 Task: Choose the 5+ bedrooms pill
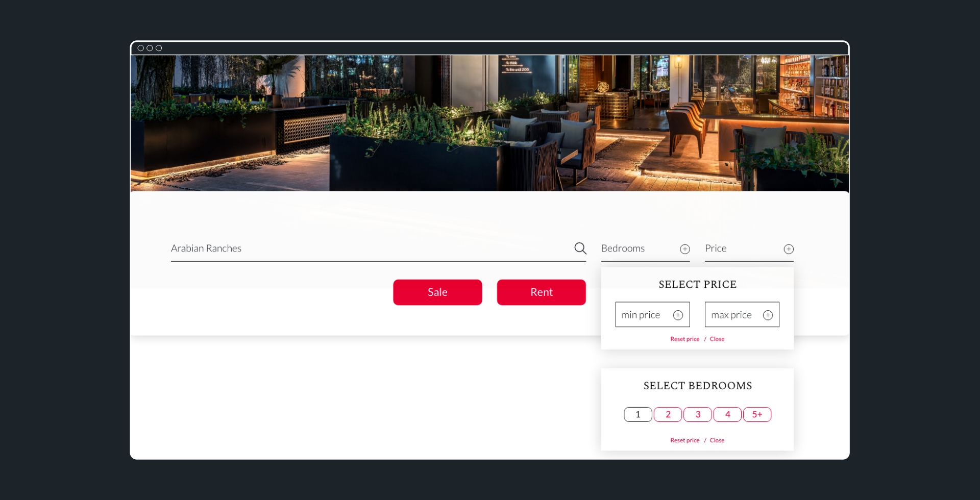[757, 414]
